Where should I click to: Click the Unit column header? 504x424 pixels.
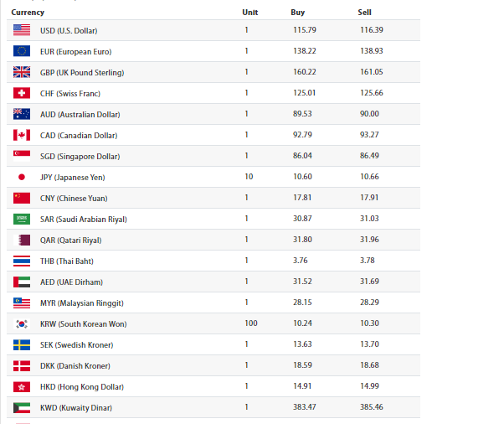249,13
